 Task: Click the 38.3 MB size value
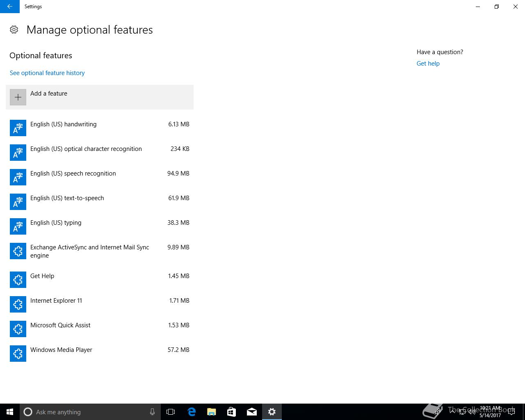(x=178, y=223)
